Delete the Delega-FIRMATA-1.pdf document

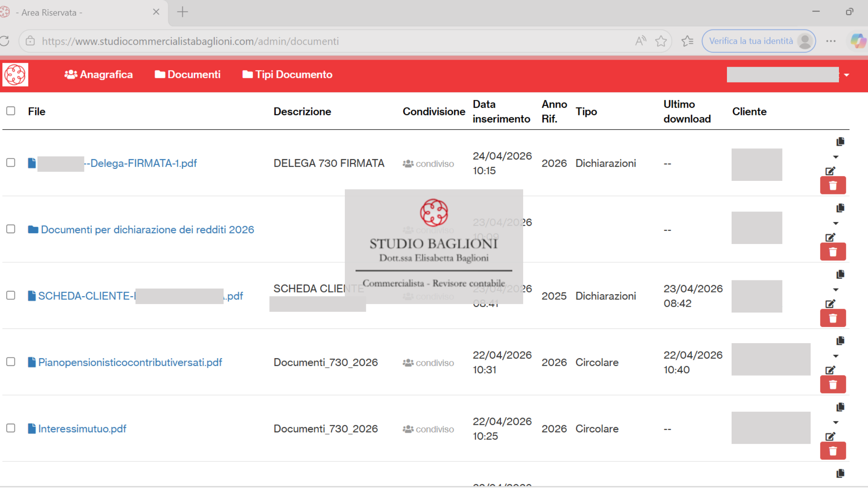[x=833, y=186]
